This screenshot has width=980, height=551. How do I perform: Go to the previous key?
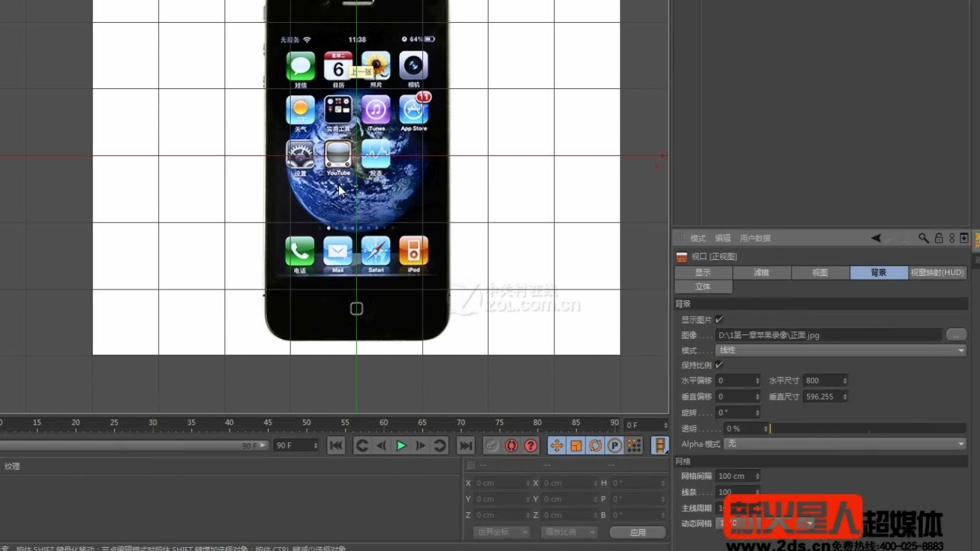pyautogui.click(x=362, y=446)
